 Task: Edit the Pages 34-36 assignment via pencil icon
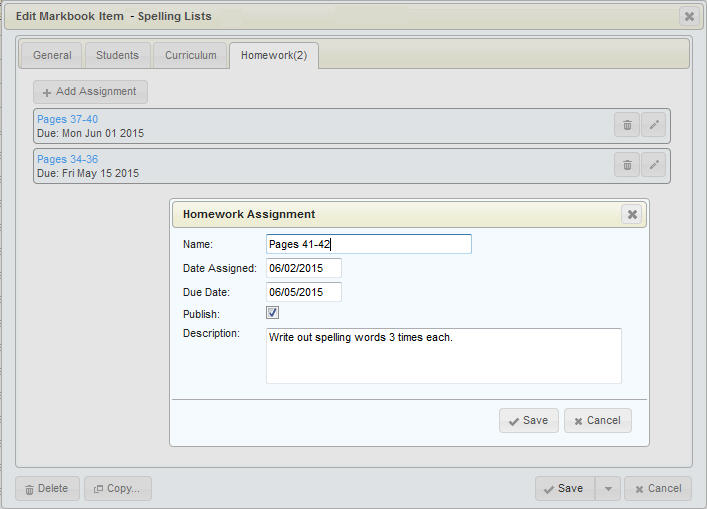tap(653, 165)
